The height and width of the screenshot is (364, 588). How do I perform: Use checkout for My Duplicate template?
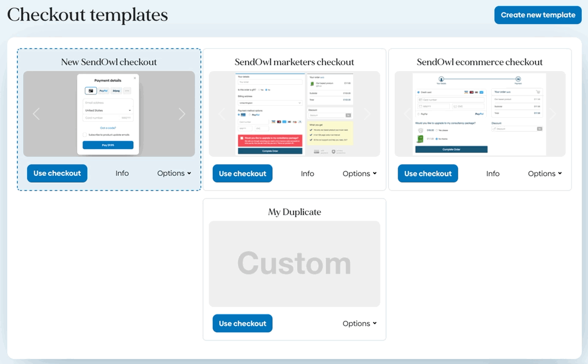point(243,323)
